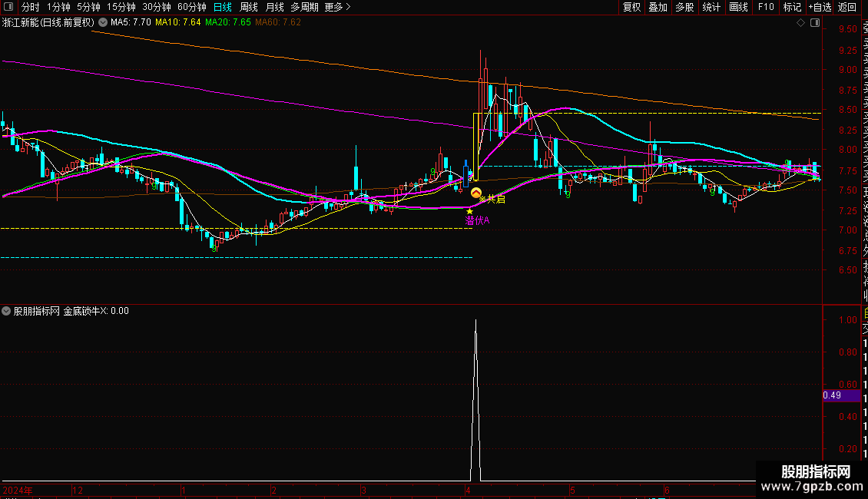This screenshot has width=868, height=499.
Task: Click the 2024年 date axis label
Action: [x=18, y=490]
